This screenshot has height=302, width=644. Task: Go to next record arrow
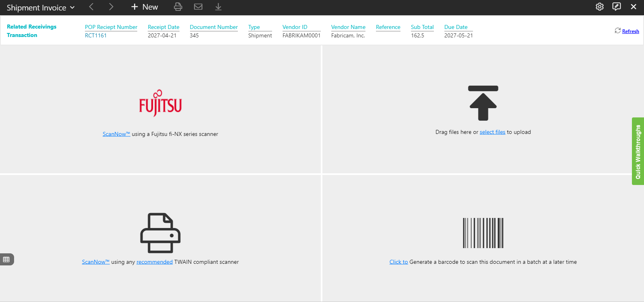[111, 7]
